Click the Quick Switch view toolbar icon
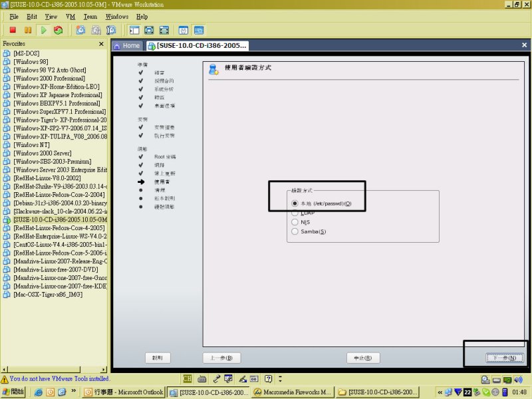The height and width of the screenshot is (399, 532). (x=149, y=30)
